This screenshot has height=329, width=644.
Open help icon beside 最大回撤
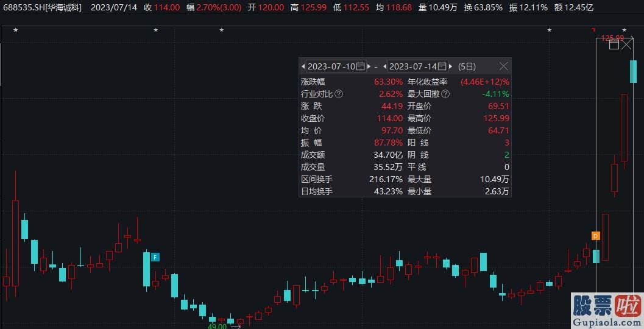click(445, 94)
